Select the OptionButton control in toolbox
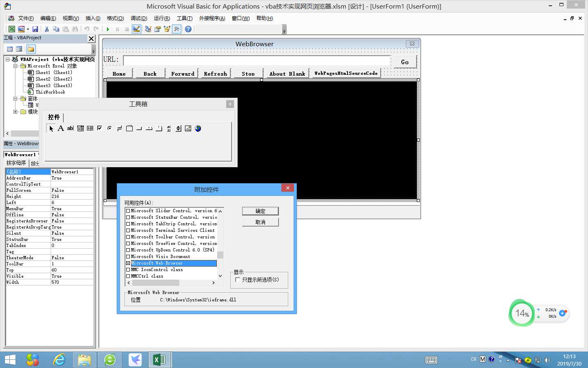588x368 pixels. [109, 128]
